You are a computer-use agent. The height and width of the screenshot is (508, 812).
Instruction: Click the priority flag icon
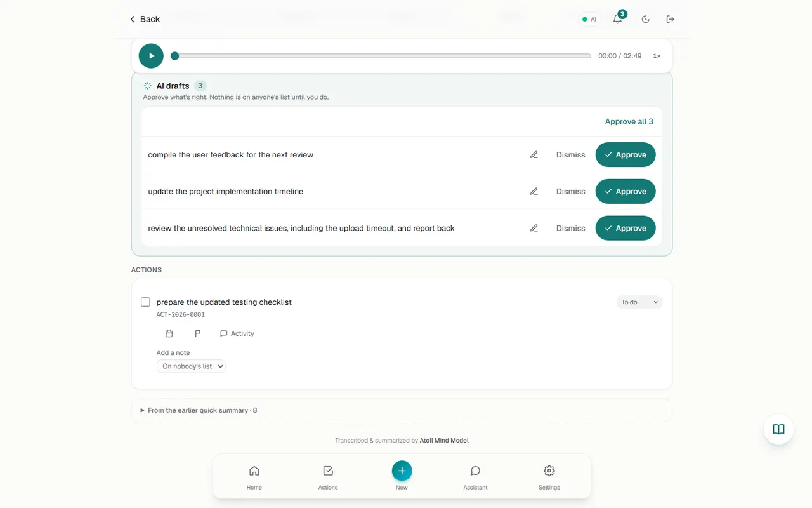[x=197, y=333]
